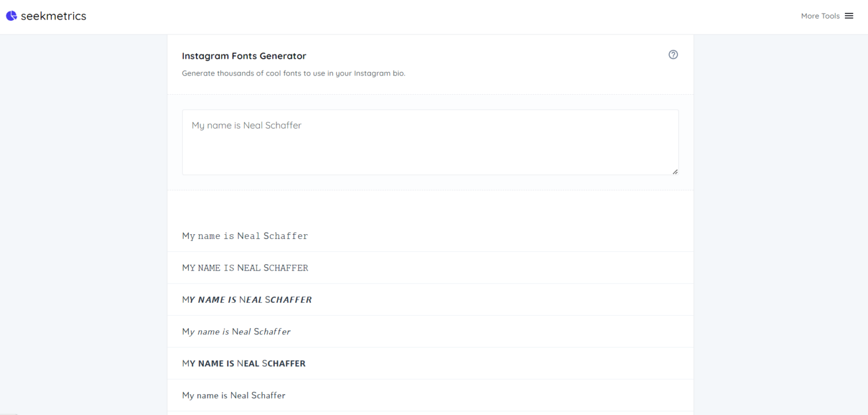
Task: Open the hamburger menu beside More Tools
Action: [849, 16]
